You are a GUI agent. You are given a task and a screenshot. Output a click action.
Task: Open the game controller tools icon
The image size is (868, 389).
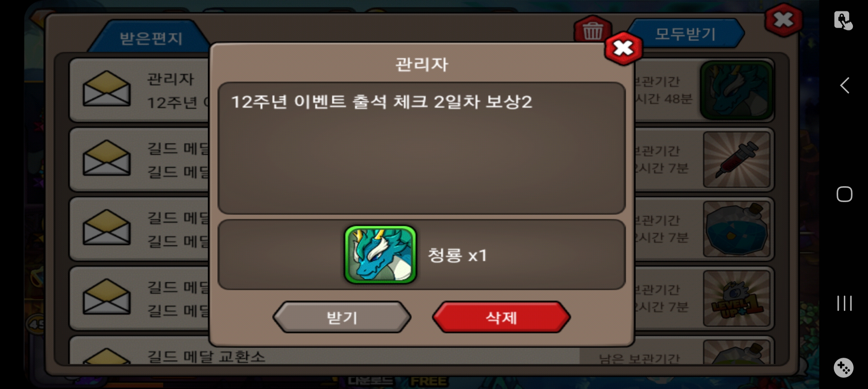pyautogui.click(x=843, y=368)
